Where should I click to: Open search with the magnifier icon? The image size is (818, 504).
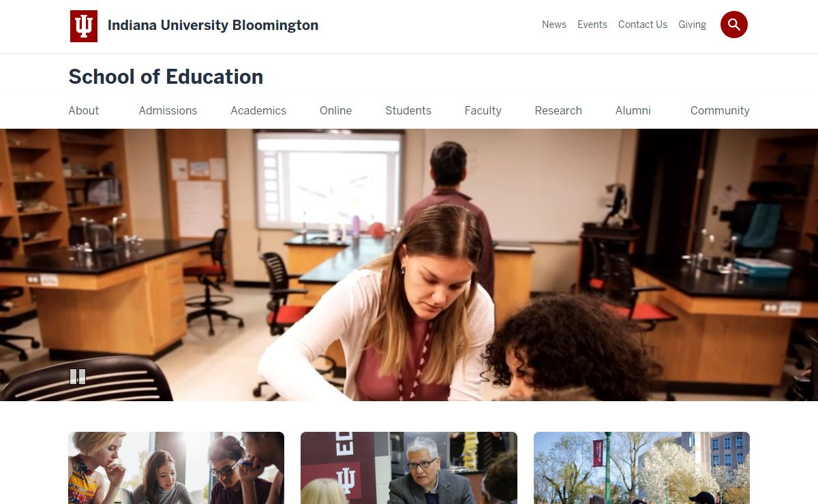[x=734, y=25]
